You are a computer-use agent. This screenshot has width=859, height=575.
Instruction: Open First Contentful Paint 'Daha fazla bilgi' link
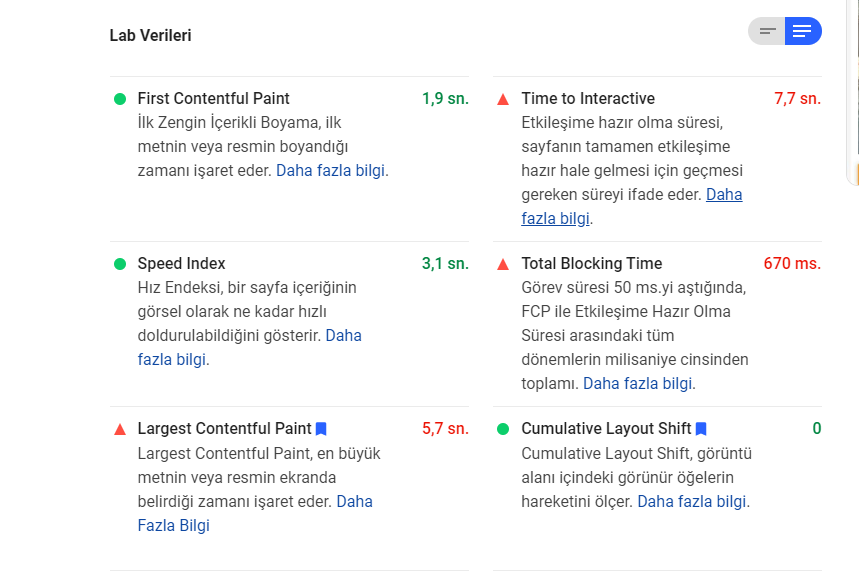click(330, 170)
